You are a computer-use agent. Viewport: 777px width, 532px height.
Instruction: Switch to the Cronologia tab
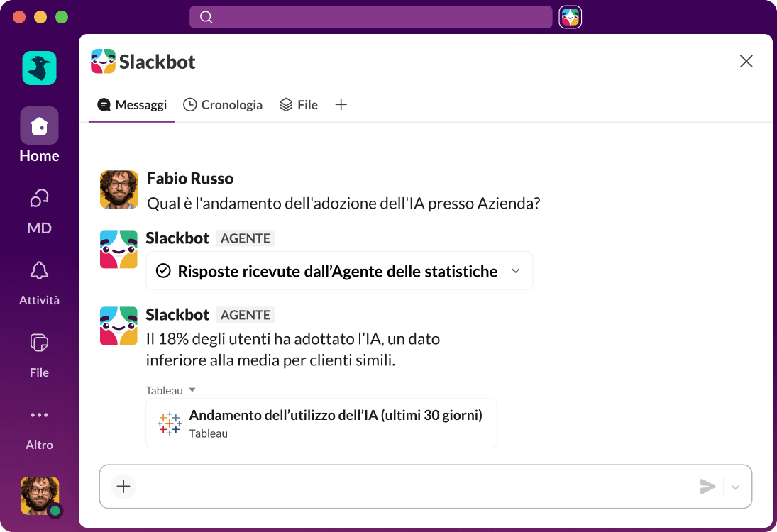[x=223, y=104]
